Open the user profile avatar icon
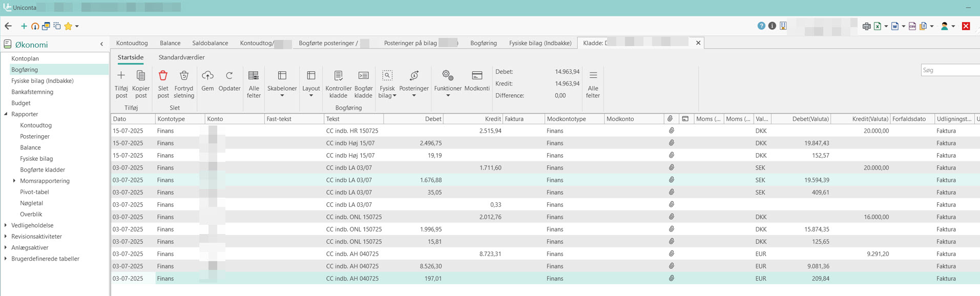980x296 pixels. (x=944, y=26)
